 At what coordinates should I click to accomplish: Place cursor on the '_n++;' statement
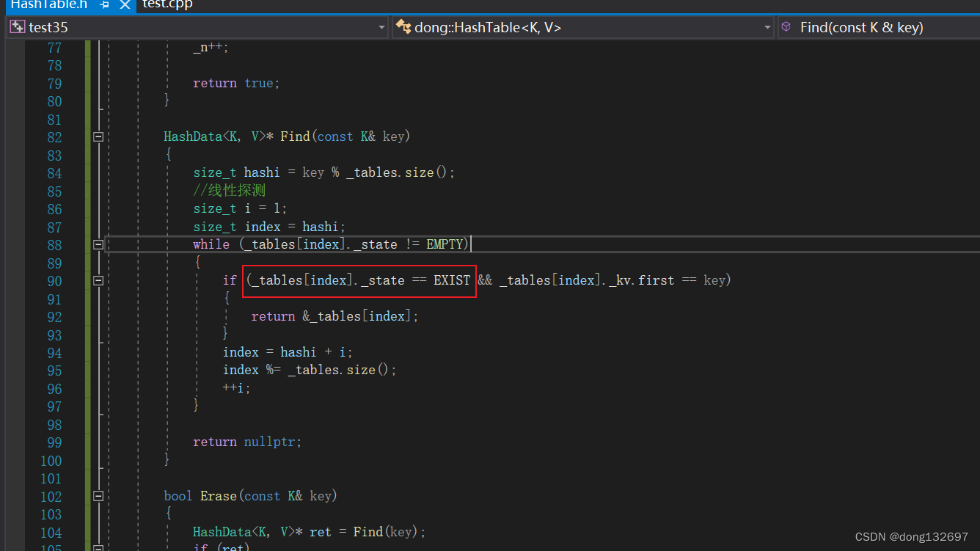point(211,47)
